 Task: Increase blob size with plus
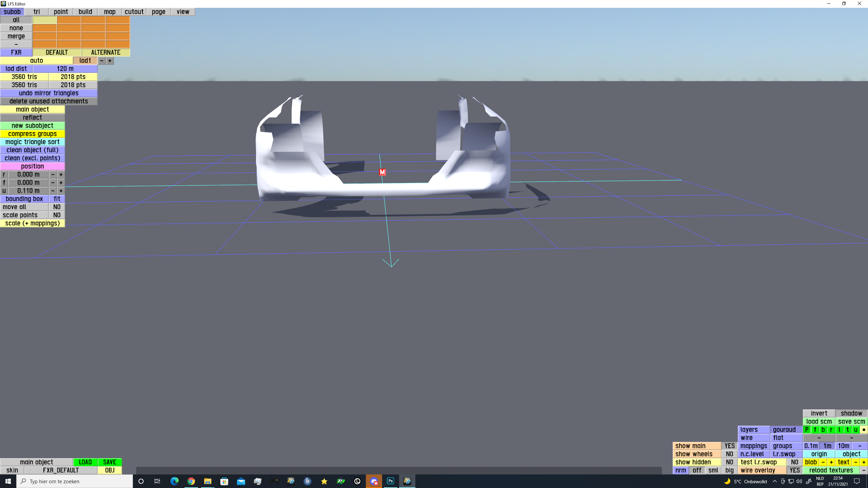[x=831, y=462]
